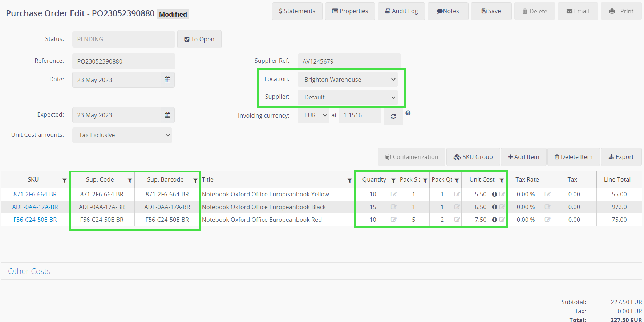Image resolution: width=644 pixels, height=322 pixels.
Task: Edit pack qty for Europeanbook Black row
Action: pyautogui.click(x=457, y=207)
